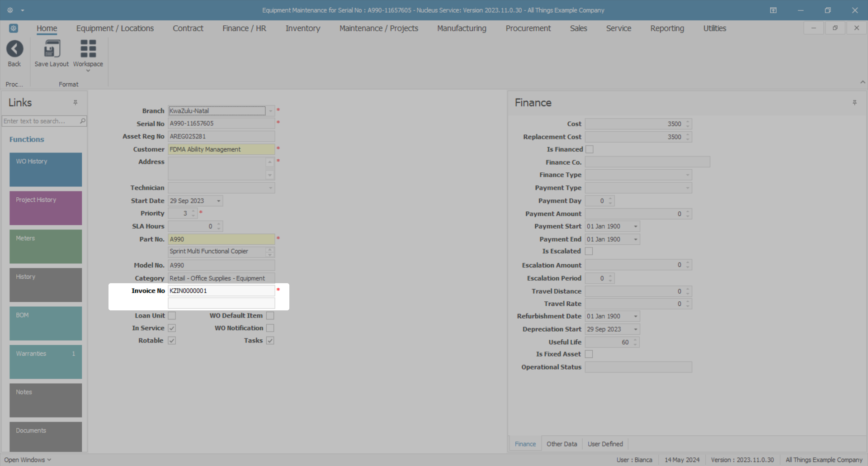The height and width of the screenshot is (466, 868).
Task: Click the ribbon display options icon
Action: [x=774, y=10]
